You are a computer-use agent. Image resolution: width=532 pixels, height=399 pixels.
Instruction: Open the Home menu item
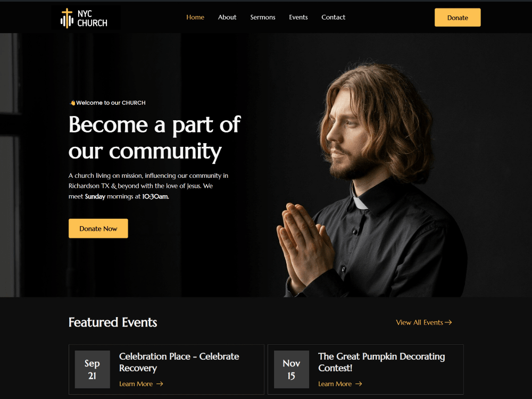[195, 18]
